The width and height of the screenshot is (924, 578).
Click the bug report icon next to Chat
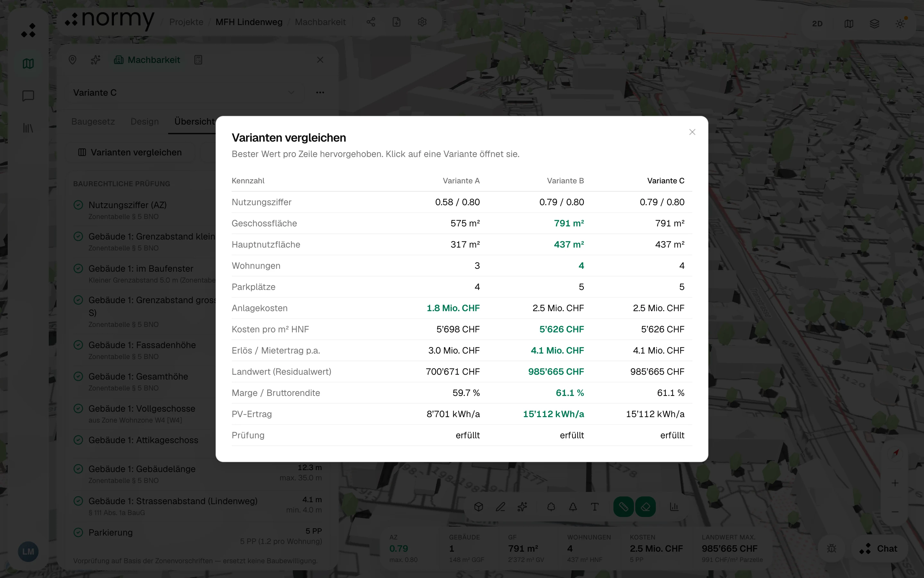click(x=831, y=549)
